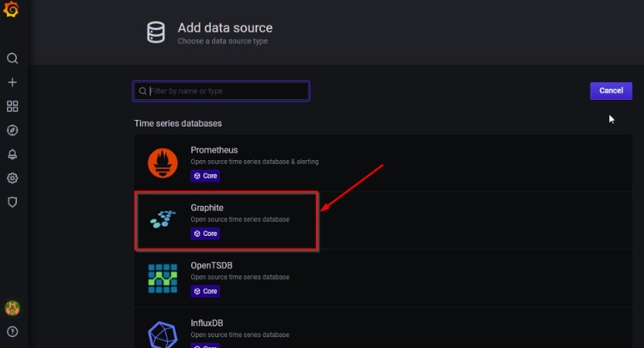Click the InfluxDB polyhedron logo
The image size is (644, 348).
[163, 335]
